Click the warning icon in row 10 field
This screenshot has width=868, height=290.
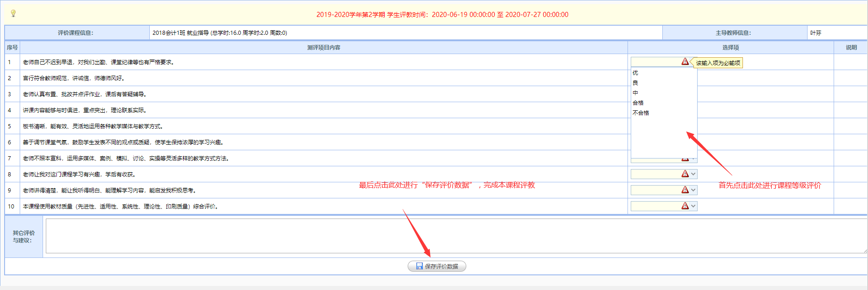coord(685,206)
